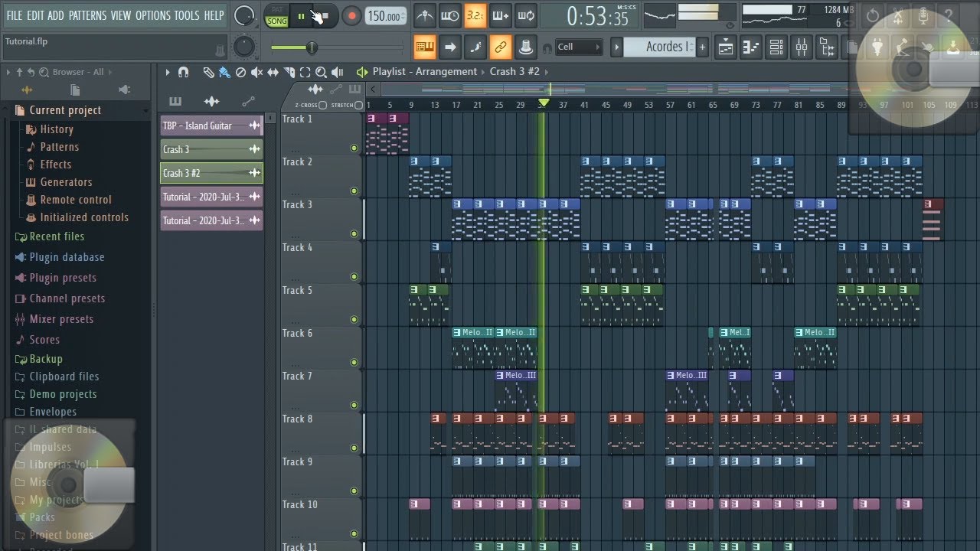The width and height of the screenshot is (980, 551).
Task: Toggle the note/clip grouping link icon
Action: coord(500,47)
